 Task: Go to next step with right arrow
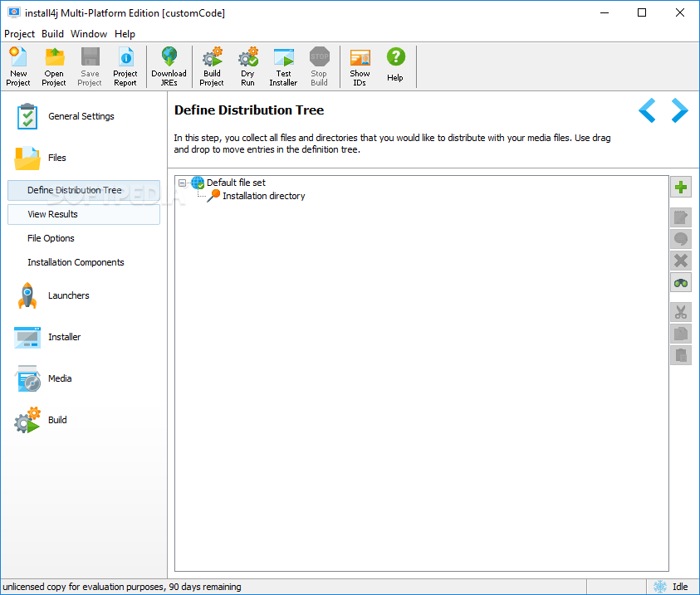[679, 110]
